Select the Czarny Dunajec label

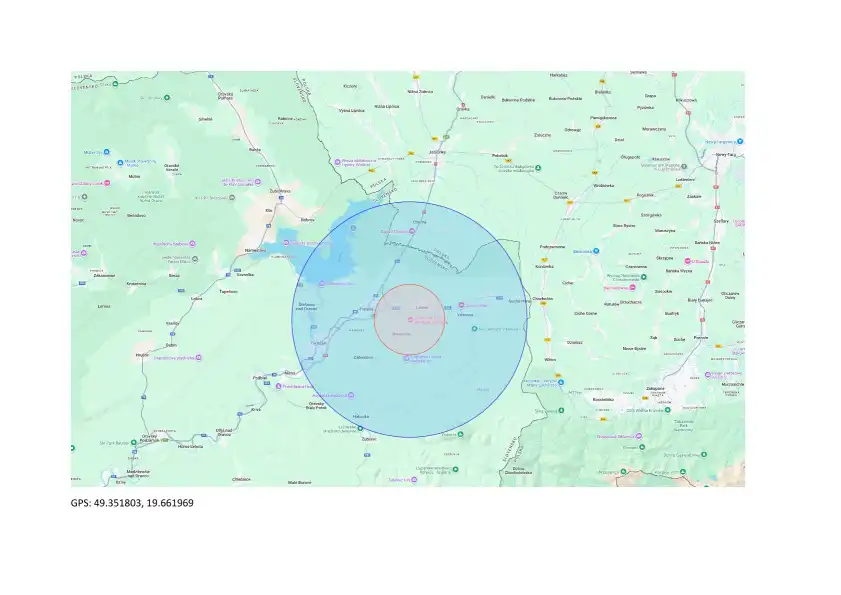click(x=560, y=195)
